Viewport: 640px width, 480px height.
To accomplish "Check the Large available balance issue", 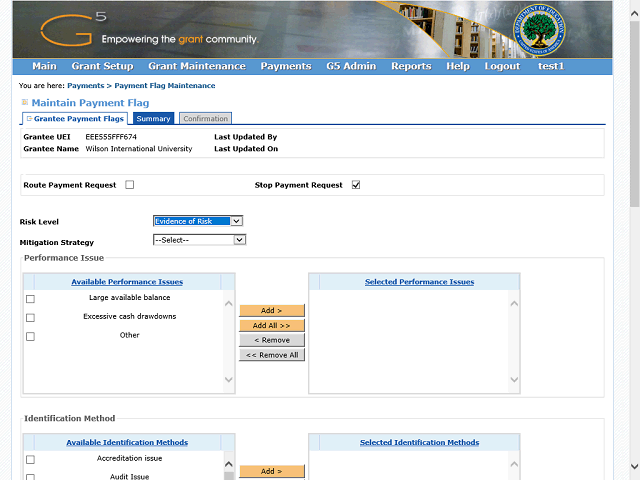I will (30, 299).
